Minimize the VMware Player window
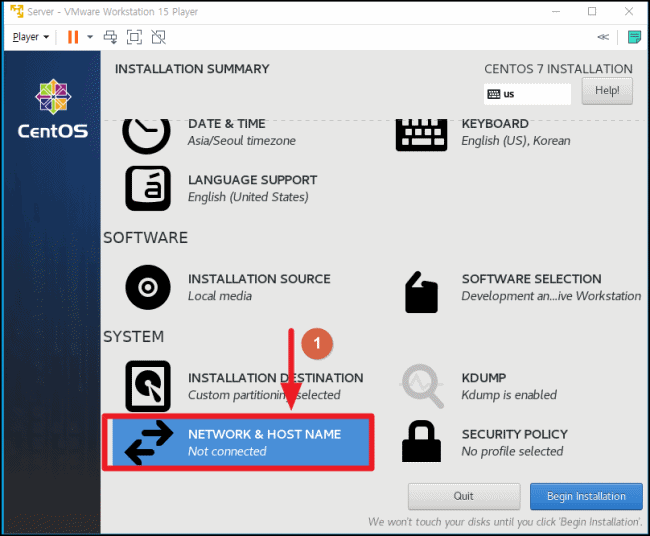Screen dimensions: 650x536 pos(555,12)
